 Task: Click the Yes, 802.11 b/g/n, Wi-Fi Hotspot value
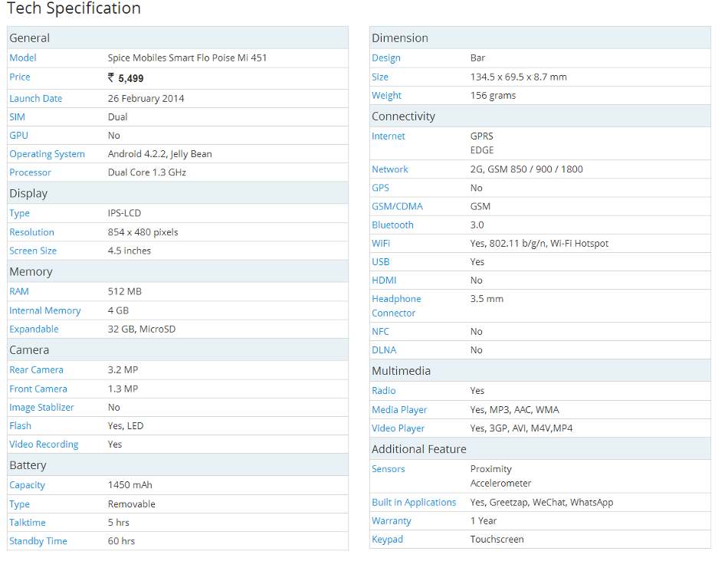click(539, 244)
